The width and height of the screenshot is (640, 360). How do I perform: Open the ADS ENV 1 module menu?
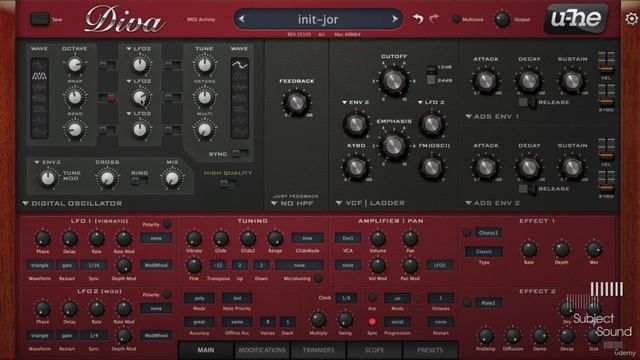pos(492,116)
